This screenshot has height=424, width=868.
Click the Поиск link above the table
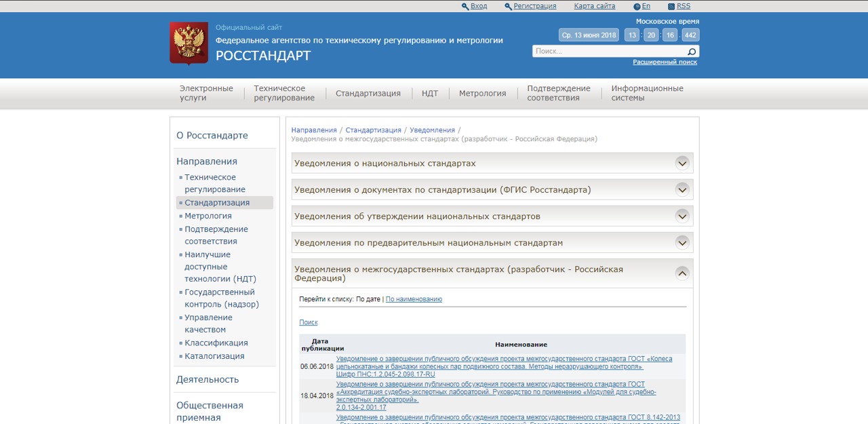[x=309, y=322]
